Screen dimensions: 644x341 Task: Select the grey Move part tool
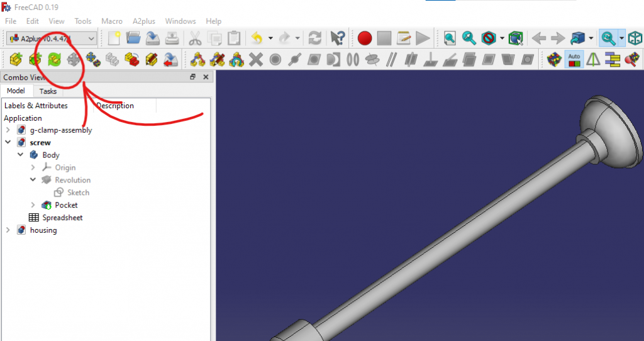tap(74, 60)
